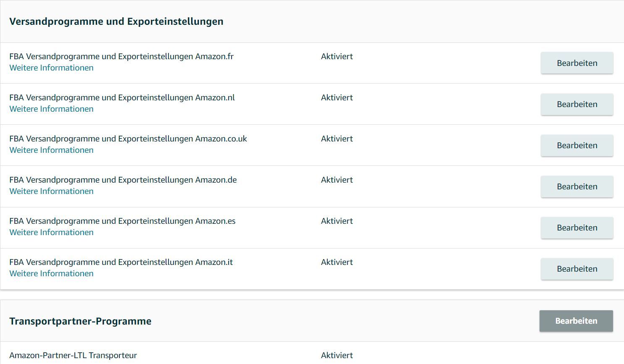Click the Aktiviert status for Amazon.fr

pyautogui.click(x=337, y=56)
